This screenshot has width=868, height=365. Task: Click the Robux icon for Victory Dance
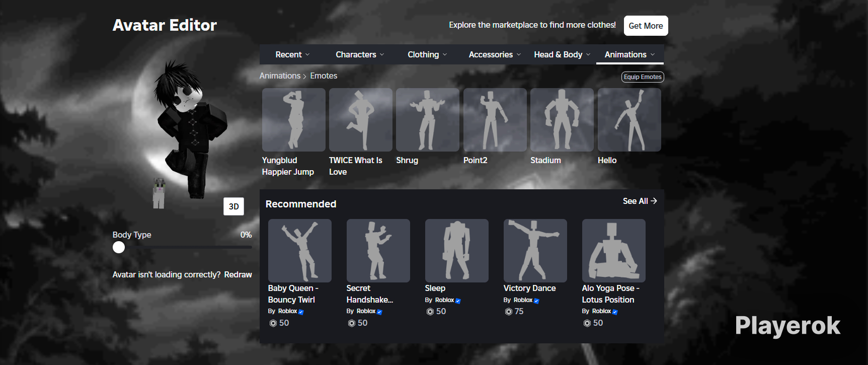509,312
